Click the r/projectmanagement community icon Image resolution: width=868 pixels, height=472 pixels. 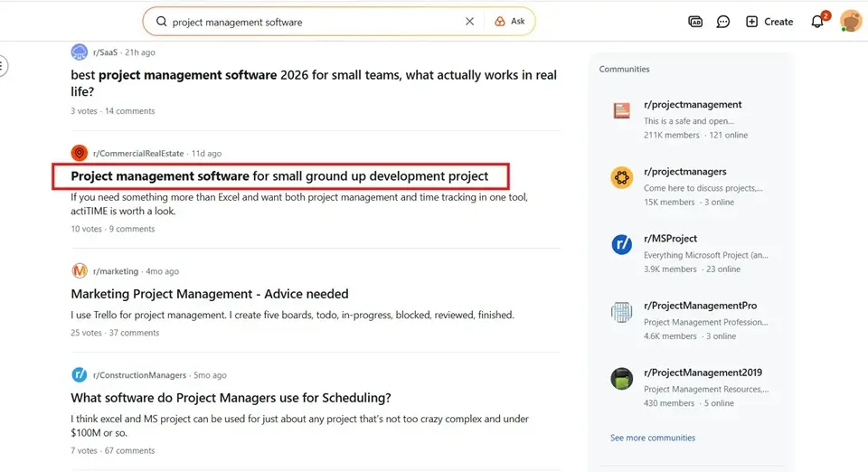(x=622, y=110)
